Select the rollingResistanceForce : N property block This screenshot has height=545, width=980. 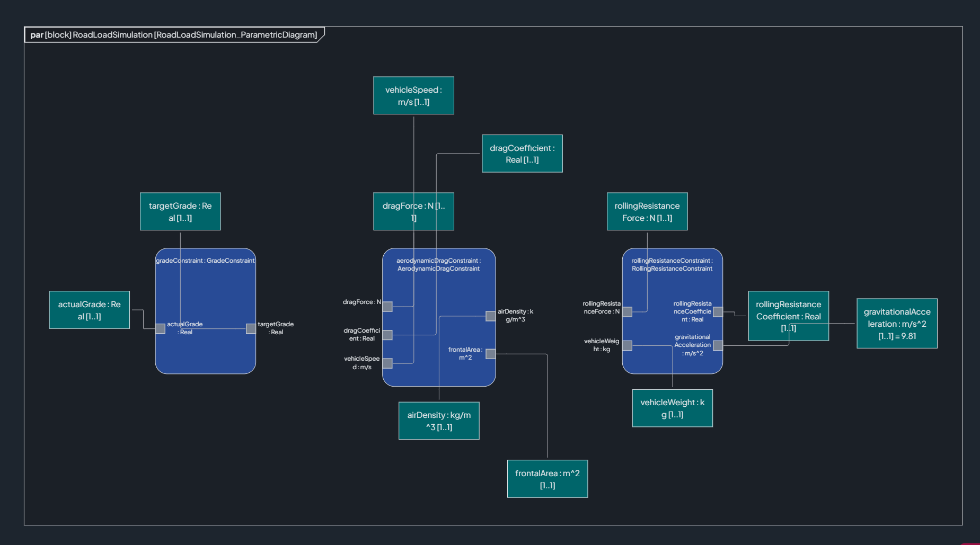click(x=647, y=211)
